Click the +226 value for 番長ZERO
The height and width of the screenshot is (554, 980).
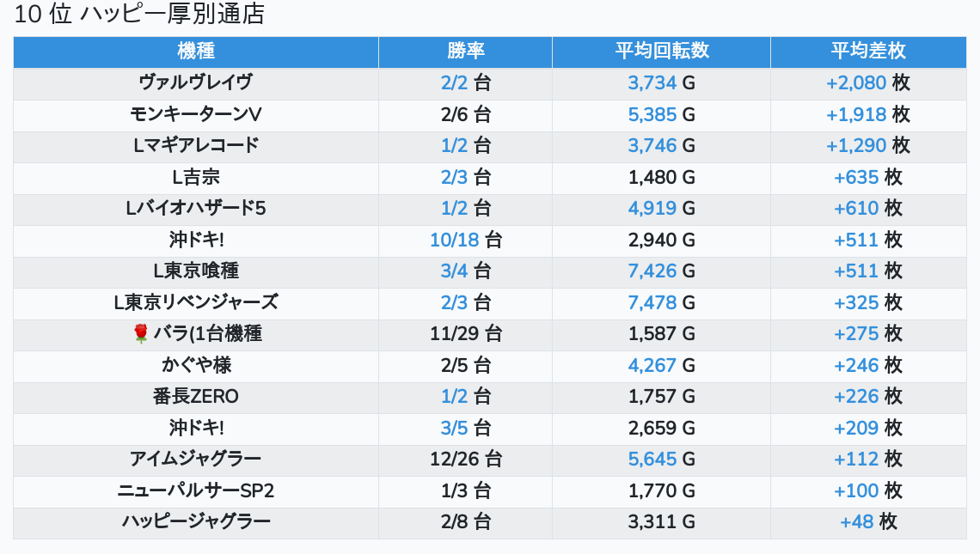tap(856, 397)
